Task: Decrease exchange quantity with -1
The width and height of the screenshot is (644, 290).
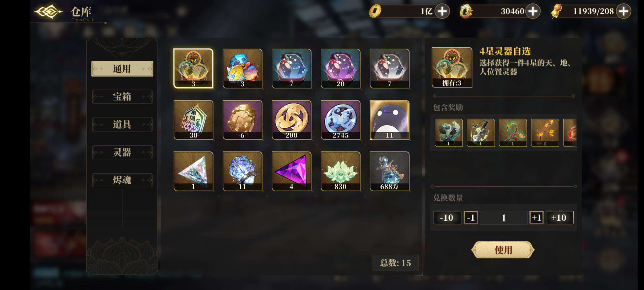Action: click(471, 217)
